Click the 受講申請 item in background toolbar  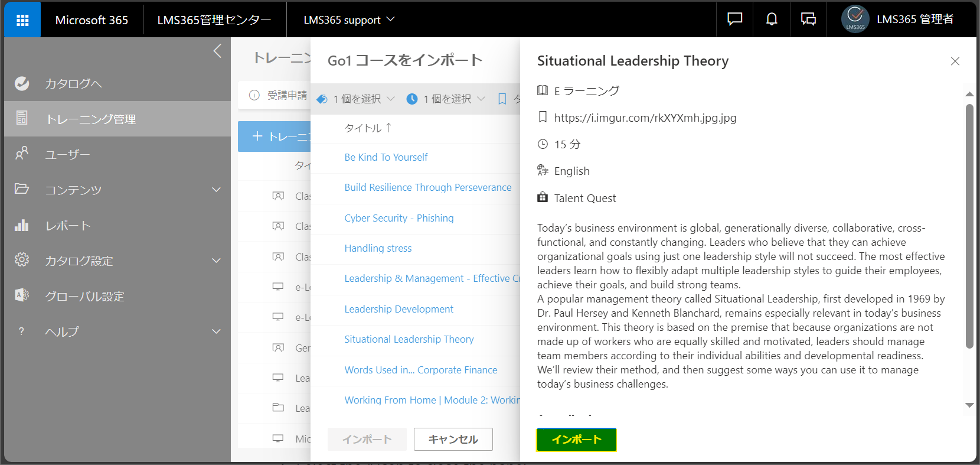coord(287,95)
